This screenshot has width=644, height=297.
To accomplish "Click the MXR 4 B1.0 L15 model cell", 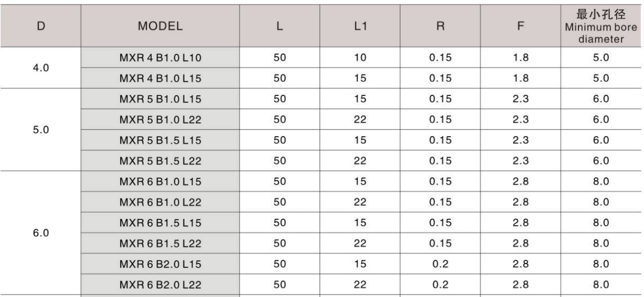I will 160,79.
